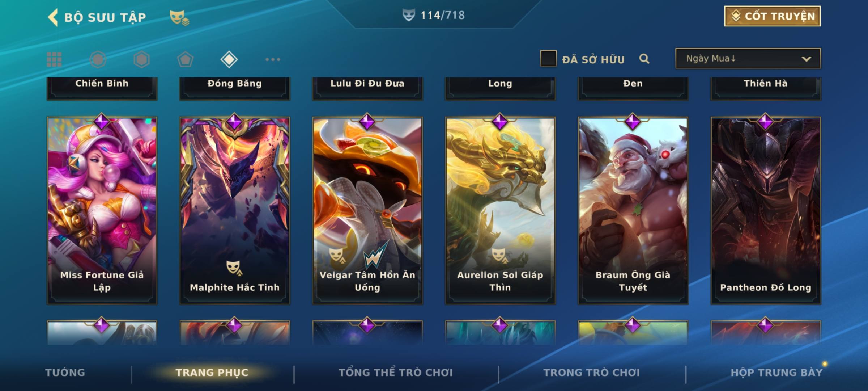Select the diamond rarity filter icon

229,59
